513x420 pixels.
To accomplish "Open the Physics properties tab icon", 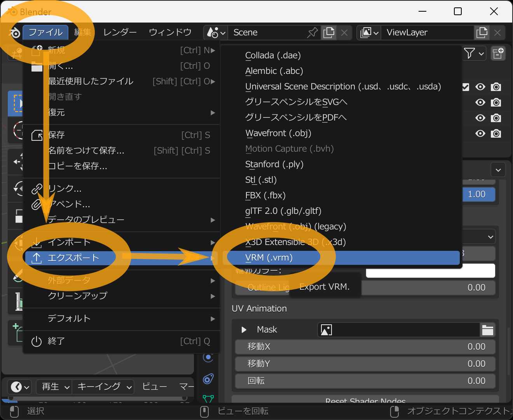I will tap(208, 357).
